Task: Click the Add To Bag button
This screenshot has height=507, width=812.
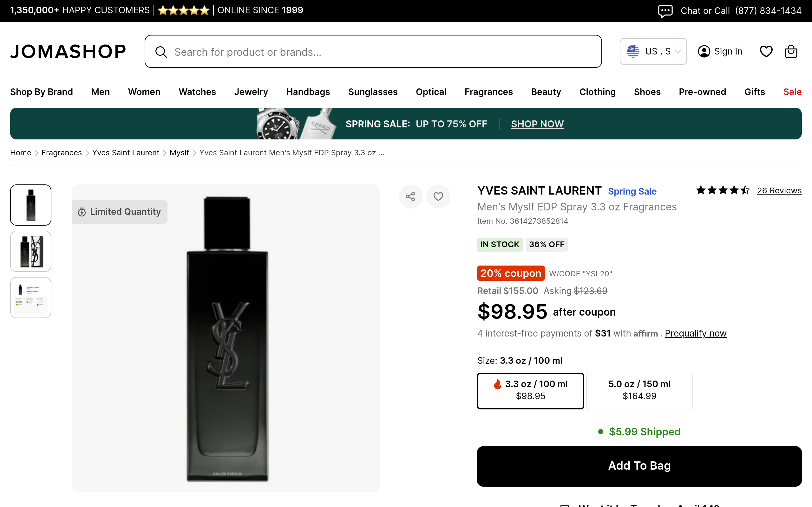Action: [x=639, y=466]
